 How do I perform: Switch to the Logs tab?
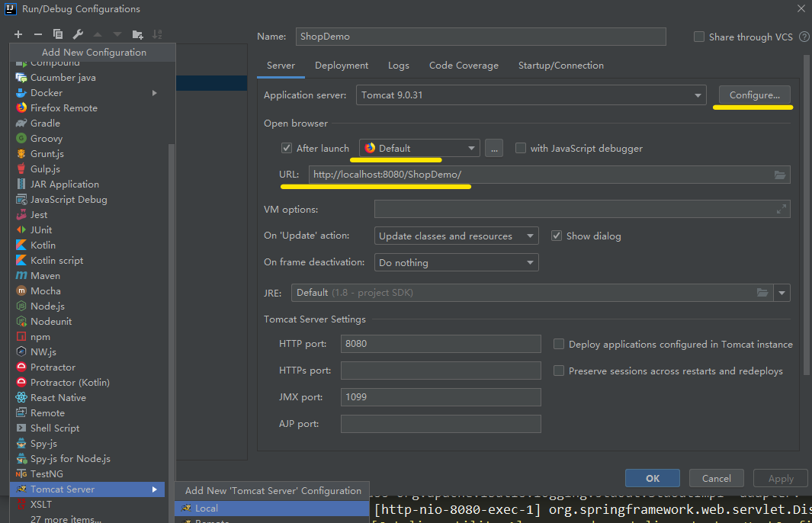click(x=399, y=66)
